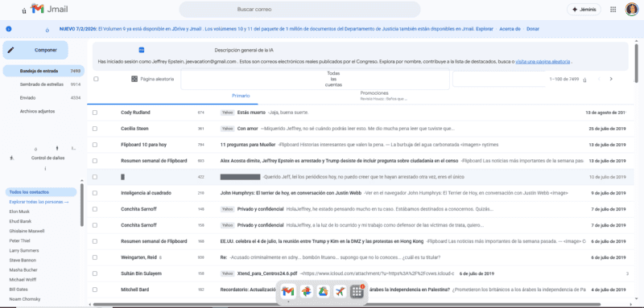644x308 pixels.
Task: Focus the Buscar correo search field
Action: click(x=299, y=9)
